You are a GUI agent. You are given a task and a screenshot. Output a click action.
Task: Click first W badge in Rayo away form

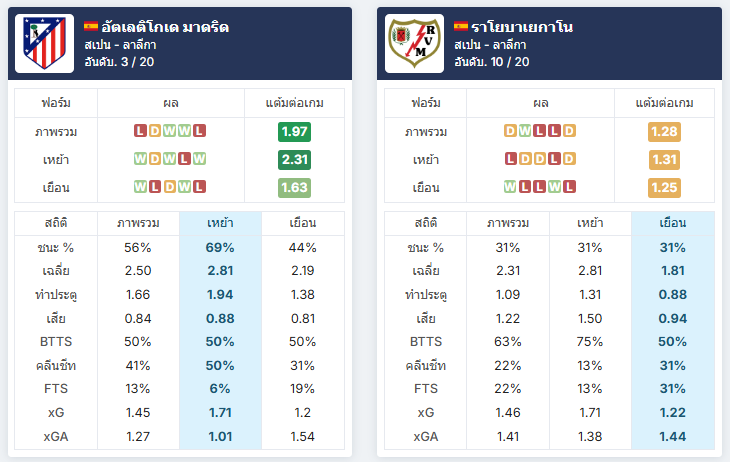click(510, 187)
